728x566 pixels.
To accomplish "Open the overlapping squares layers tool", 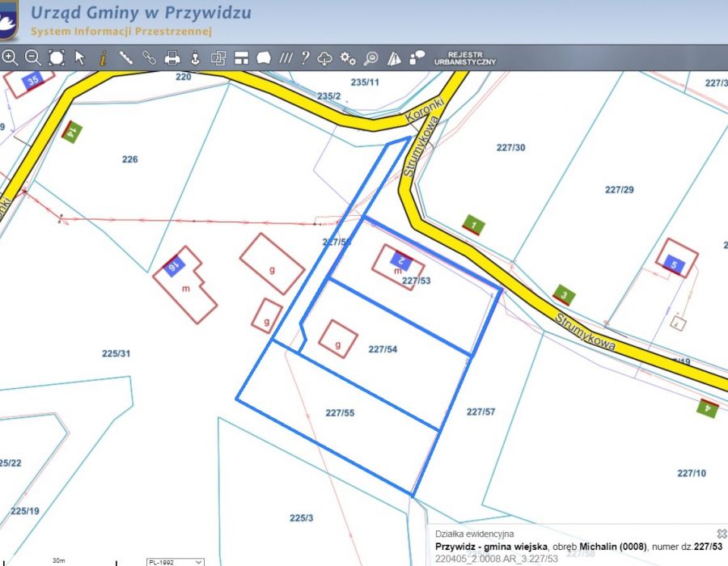I will [x=218, y=58].
